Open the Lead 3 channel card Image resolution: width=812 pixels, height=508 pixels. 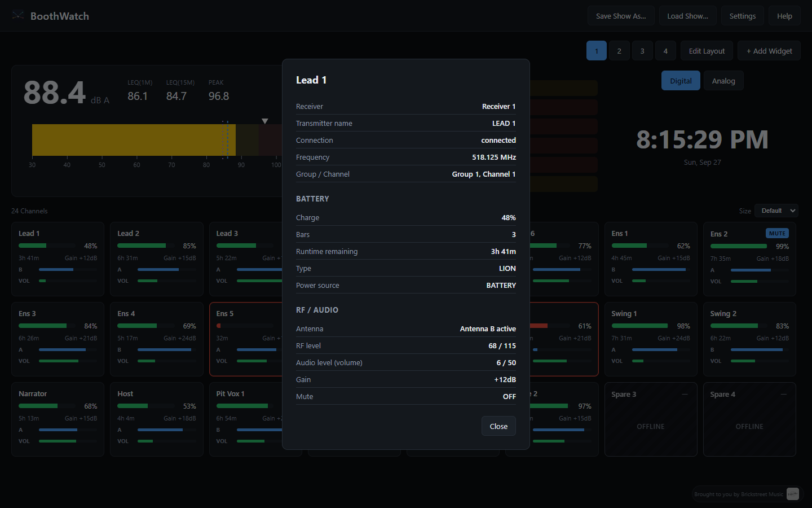click(246, 259)
